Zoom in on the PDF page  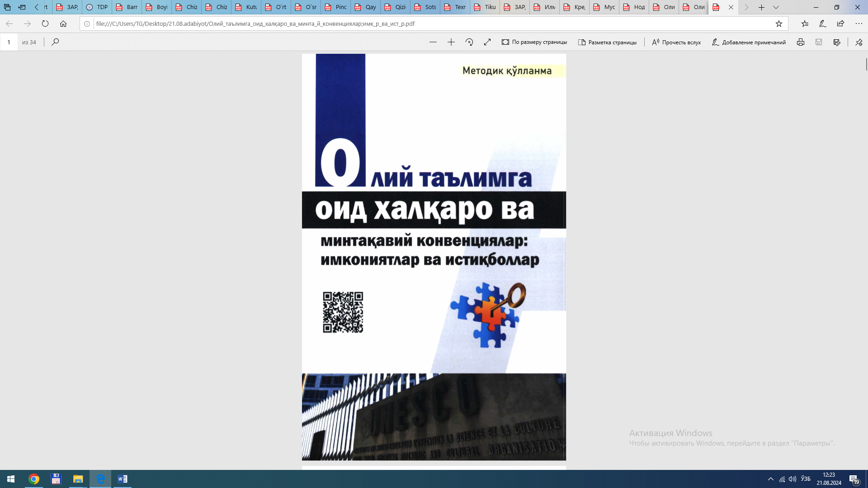click(x=451, y=42)
